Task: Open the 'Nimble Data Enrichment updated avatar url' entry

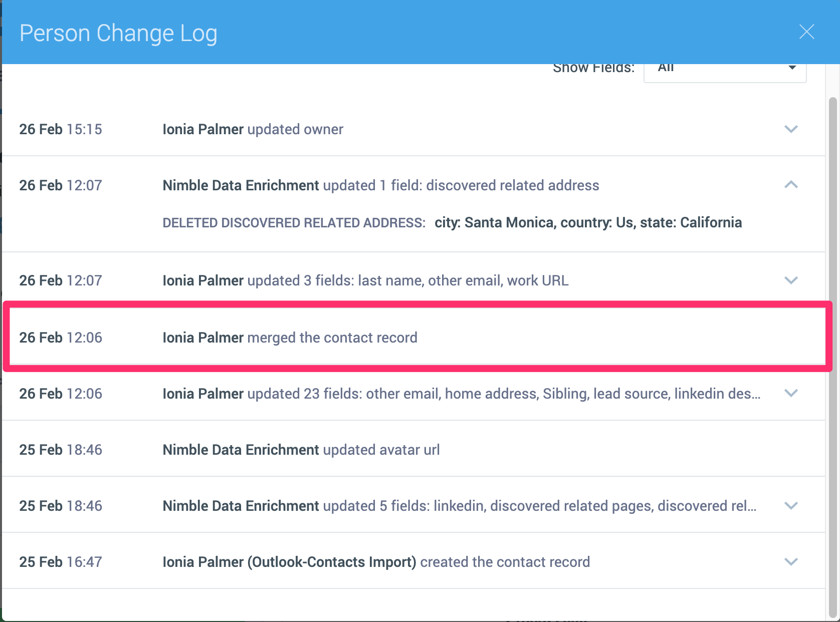Action: click(301, 449)
